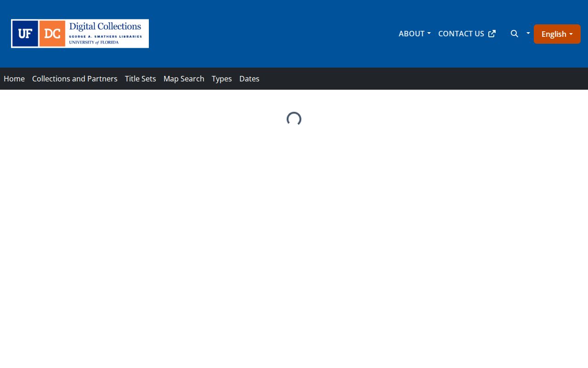
Task: Expand the dropdown caret beside search icon
Action: coord(528,33)
